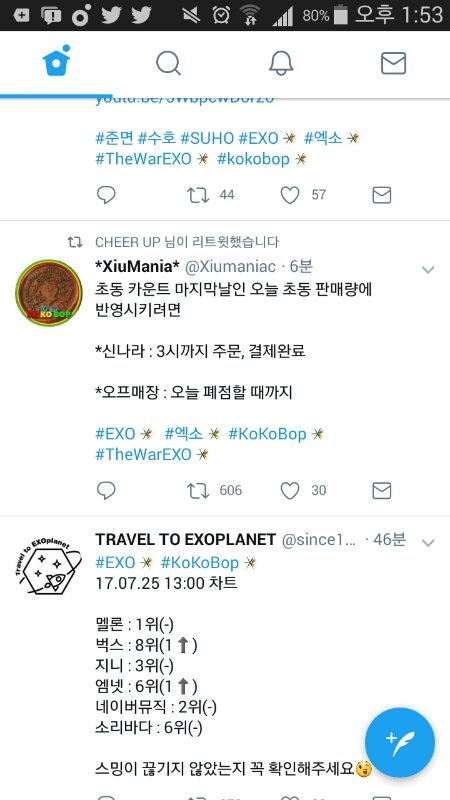
Task: Open the Messages envelope tab
Action: click(393, 64)
